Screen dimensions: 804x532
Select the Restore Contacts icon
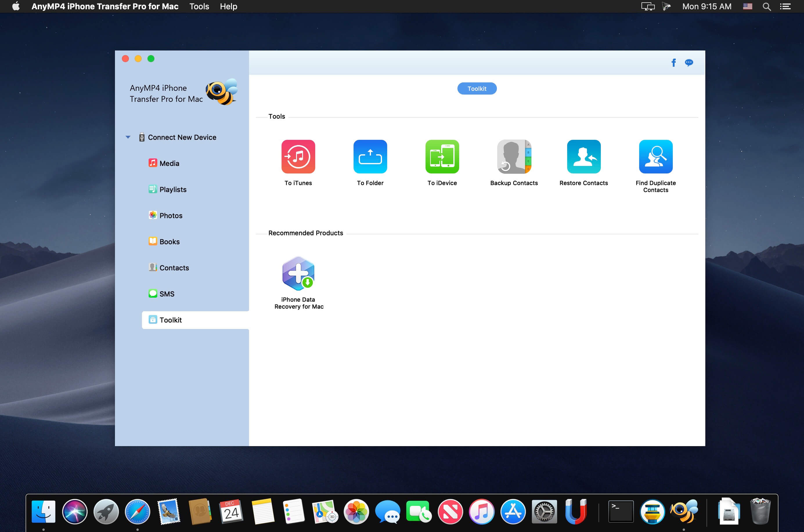coord(584,156)
